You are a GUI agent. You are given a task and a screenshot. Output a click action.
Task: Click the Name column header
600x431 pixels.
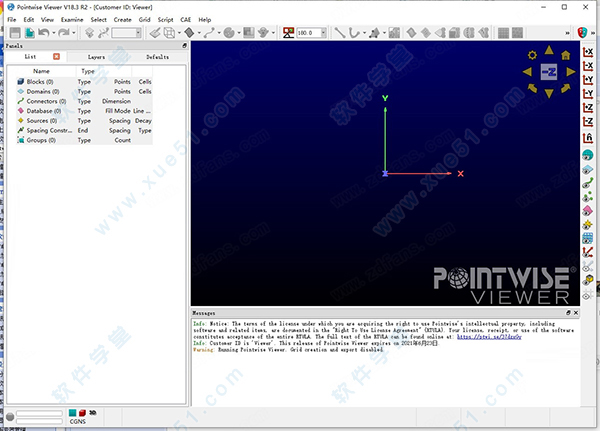click(41, 71)
